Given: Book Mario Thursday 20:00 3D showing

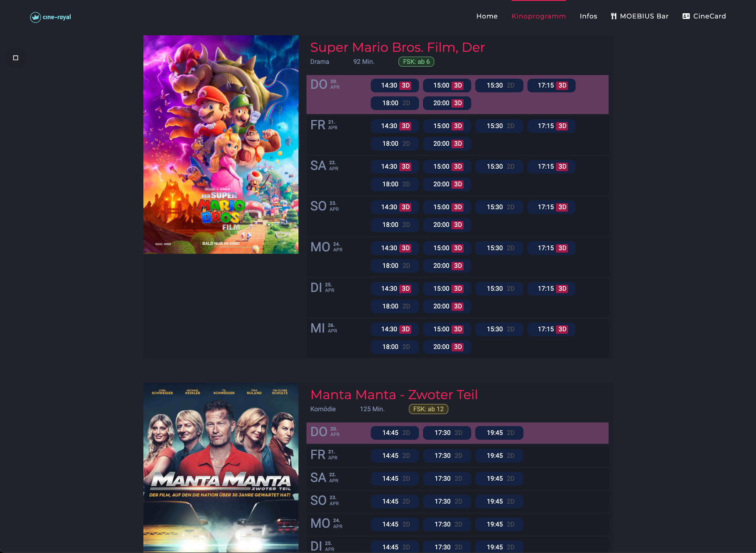Looking at the screenshot, I should (447, 103).
